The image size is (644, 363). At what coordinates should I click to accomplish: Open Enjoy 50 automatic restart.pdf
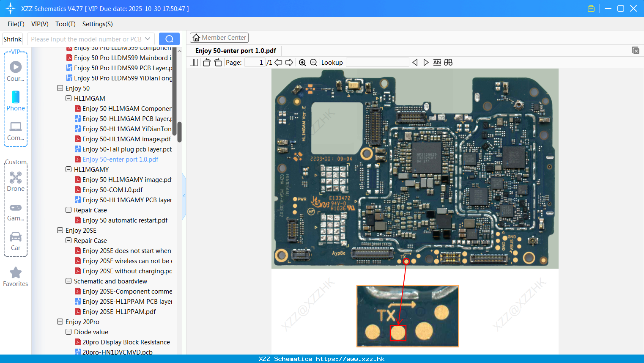(x=121, y=220)
